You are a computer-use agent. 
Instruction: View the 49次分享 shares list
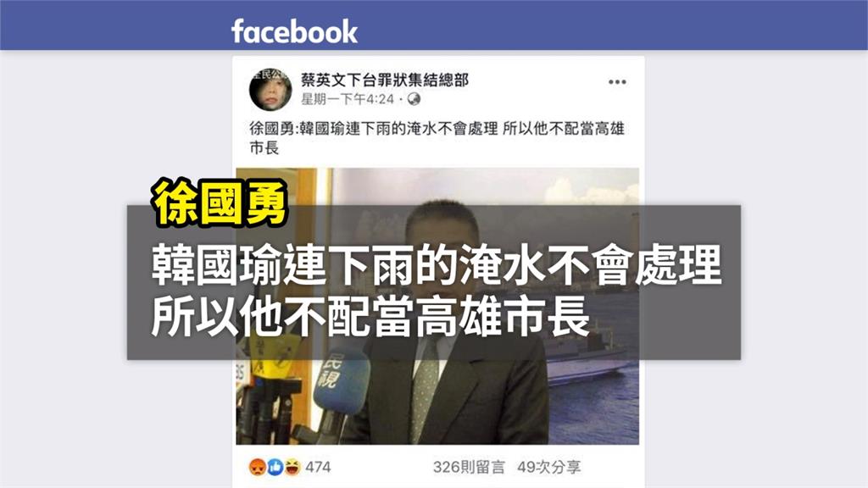(548, 467)
